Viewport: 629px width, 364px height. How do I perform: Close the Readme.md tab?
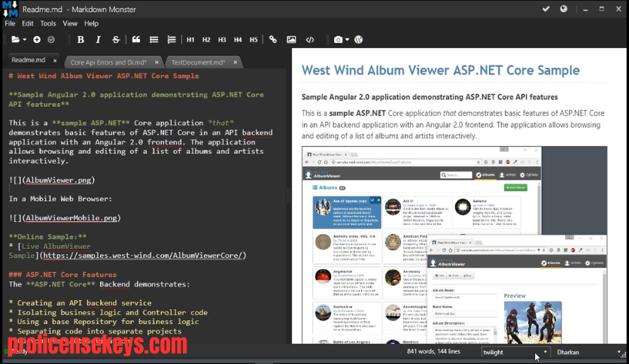(x=55, y=60)
